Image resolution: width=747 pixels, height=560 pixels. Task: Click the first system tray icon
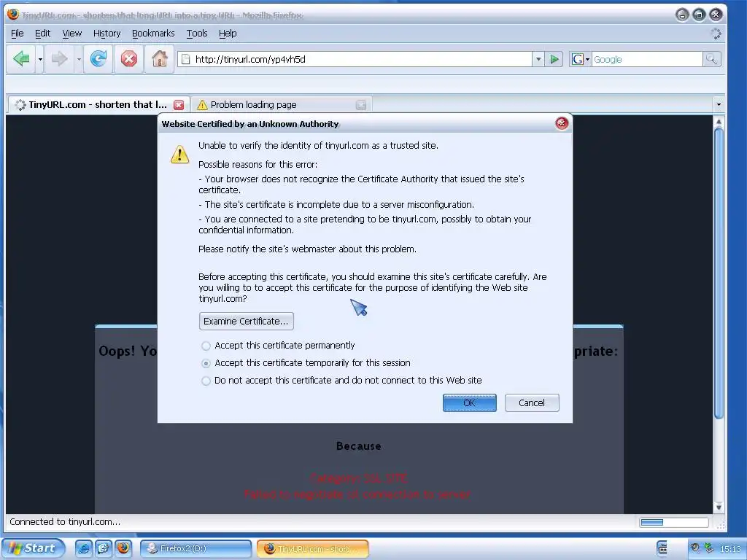click(695, 548)
